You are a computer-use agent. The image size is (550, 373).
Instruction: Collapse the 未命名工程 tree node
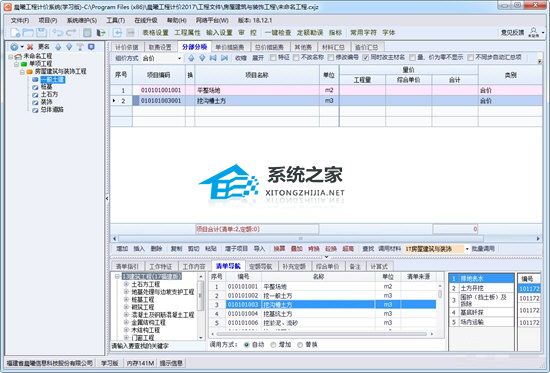(11, 56)
